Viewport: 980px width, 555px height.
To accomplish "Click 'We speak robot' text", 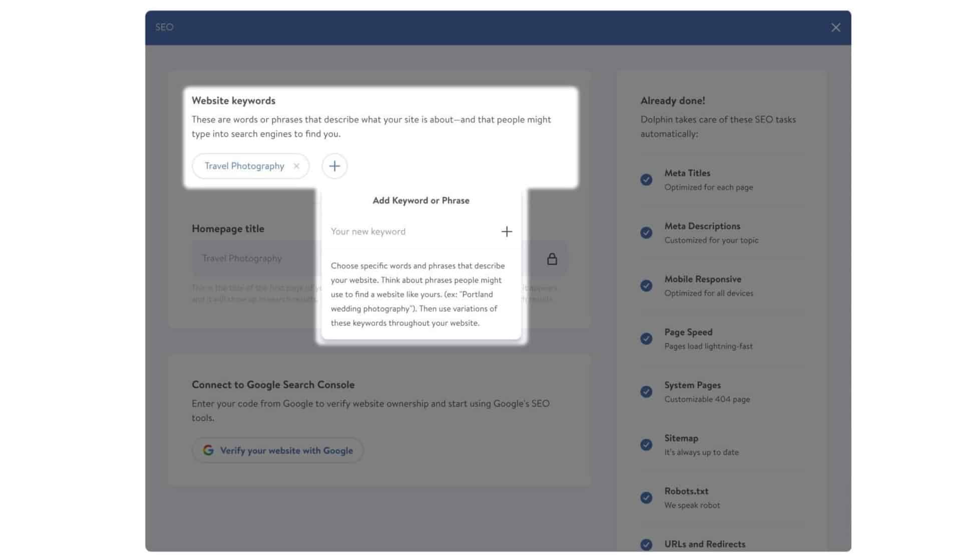I will click(692, 505).
